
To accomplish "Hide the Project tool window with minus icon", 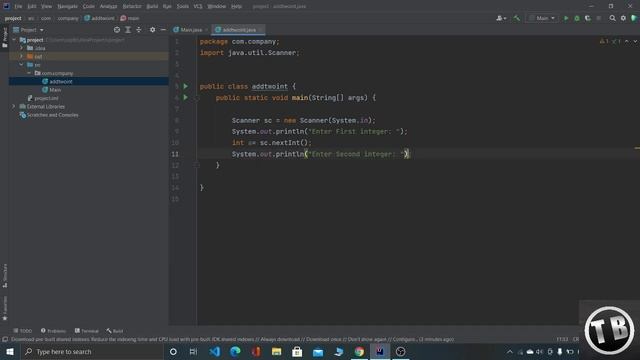I will pos(163,30).
